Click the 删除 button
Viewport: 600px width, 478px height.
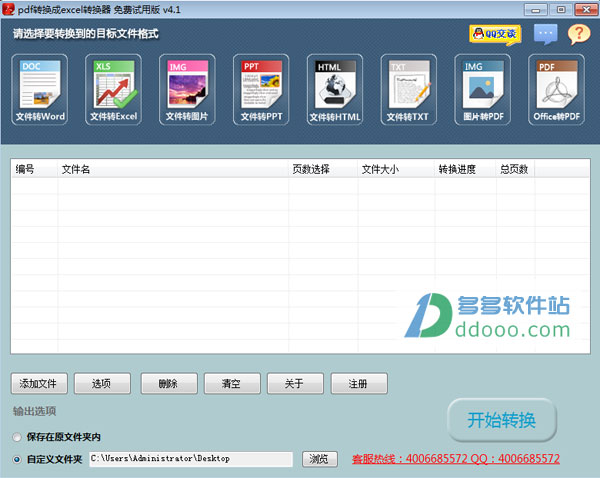tap(169, 383)
